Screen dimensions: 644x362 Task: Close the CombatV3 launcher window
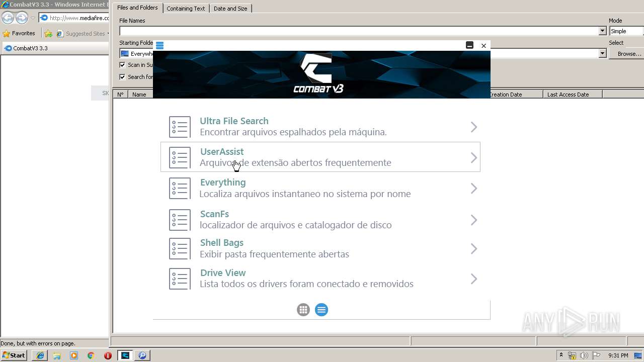[x=484, y=45]
